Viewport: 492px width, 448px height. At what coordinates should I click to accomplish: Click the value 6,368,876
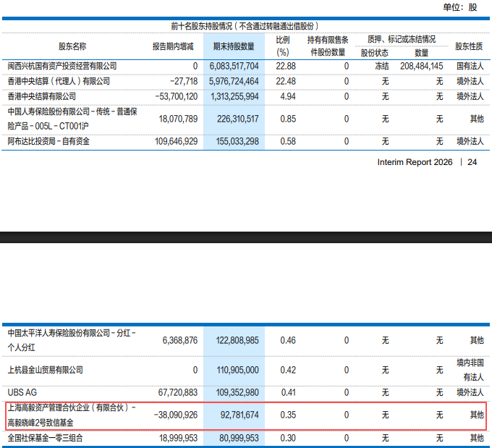(180, 340)
